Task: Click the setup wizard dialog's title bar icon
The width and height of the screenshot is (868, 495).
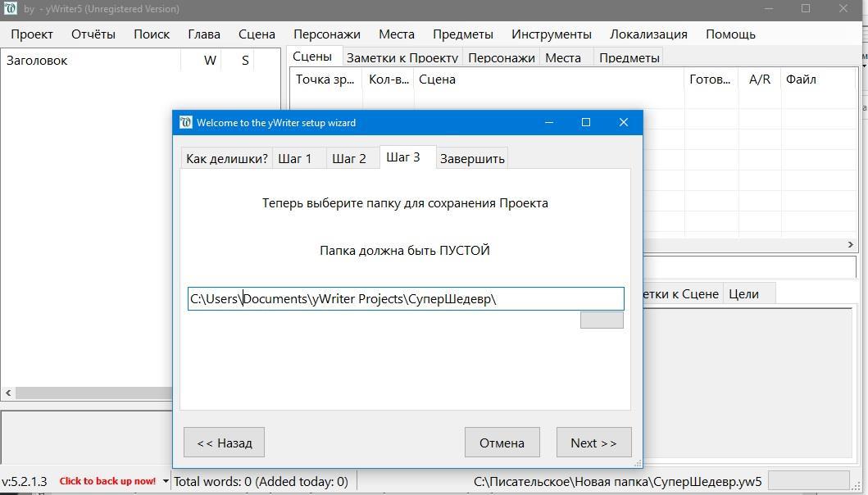Action: (185, 122)
